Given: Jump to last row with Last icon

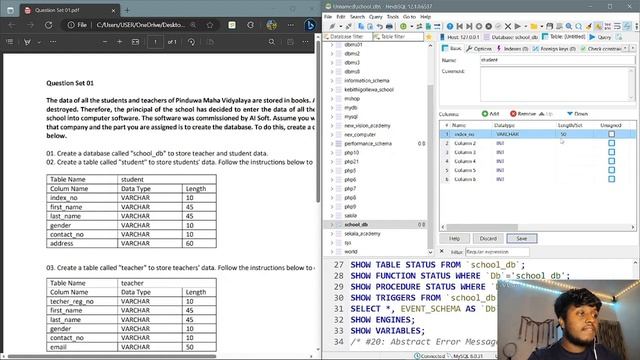Looking at the screenshot, I should [x=469, y=26].
